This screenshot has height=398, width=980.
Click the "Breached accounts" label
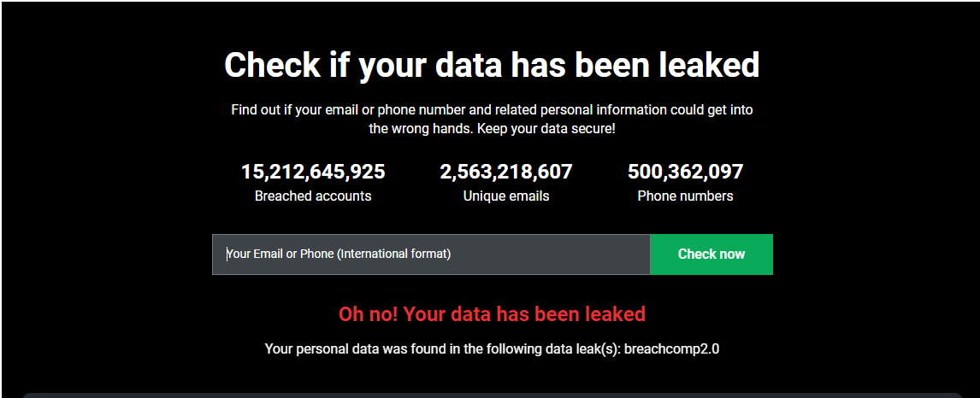coord(313,196)
